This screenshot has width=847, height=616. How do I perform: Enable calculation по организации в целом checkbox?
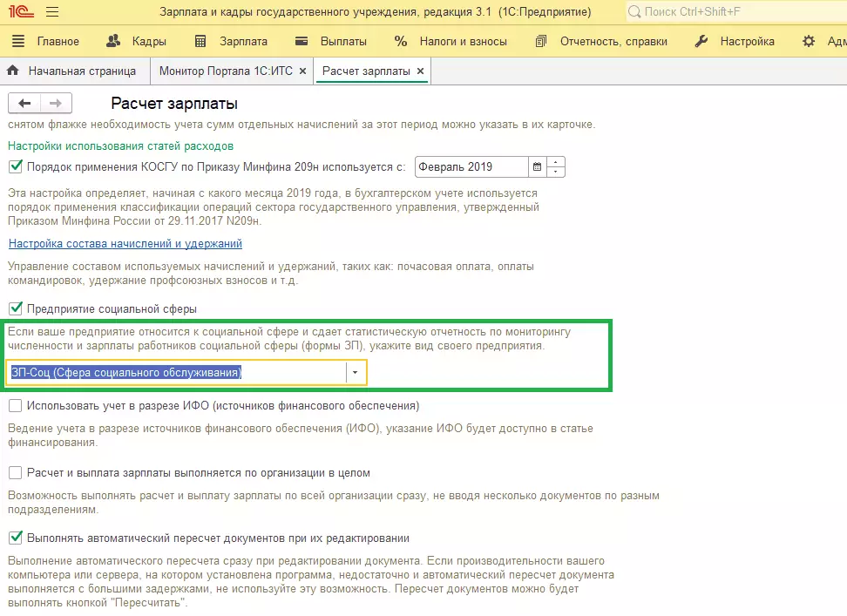pos(15,473)
